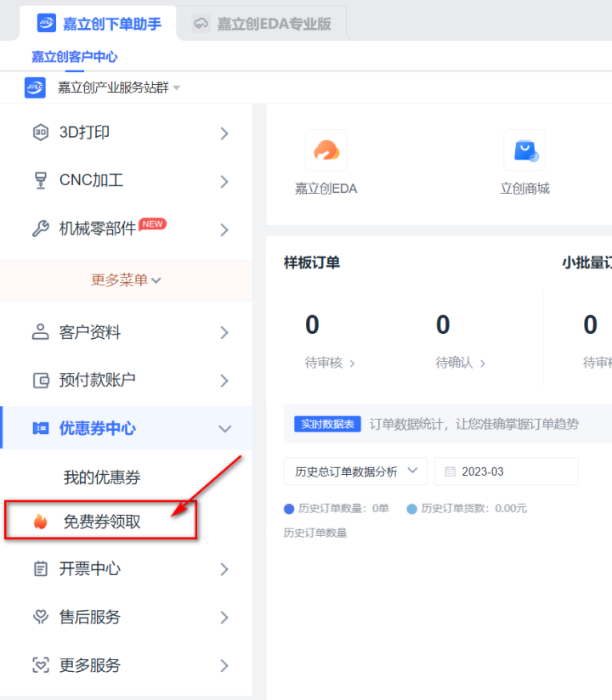Expand the 开票中心 menu chevron
Screen dimensions: 612x700
224,569
